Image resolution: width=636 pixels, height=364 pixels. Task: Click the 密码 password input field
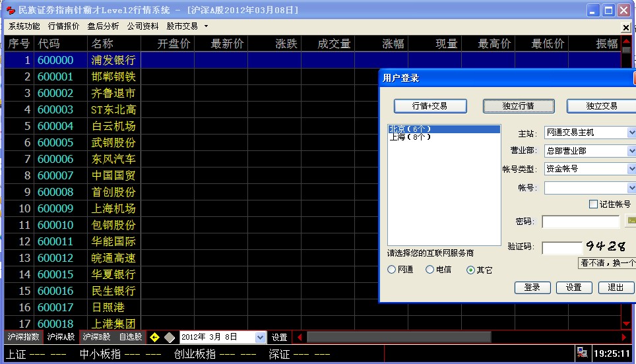581,222
